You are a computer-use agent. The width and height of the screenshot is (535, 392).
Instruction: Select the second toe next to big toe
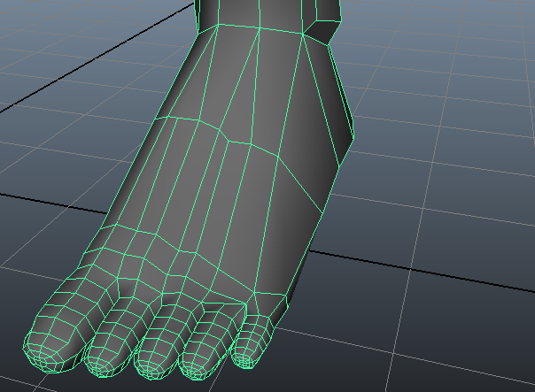tap(112, 336)
